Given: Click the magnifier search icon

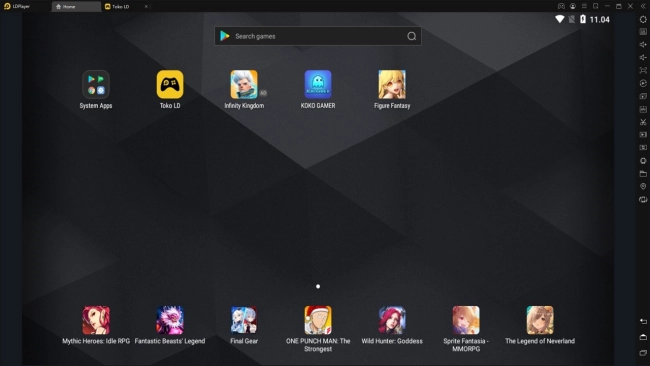Looking at the screenshot, I should pyautogui.click(x=412, y=36).
